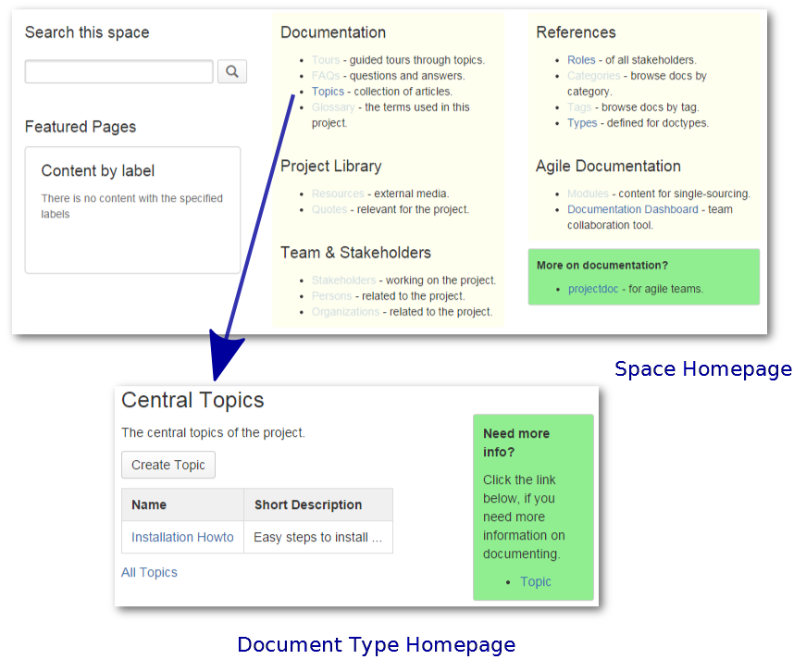806x672 pixels.
Task: Open the FAQs link
Action: (x=326, y=76)
